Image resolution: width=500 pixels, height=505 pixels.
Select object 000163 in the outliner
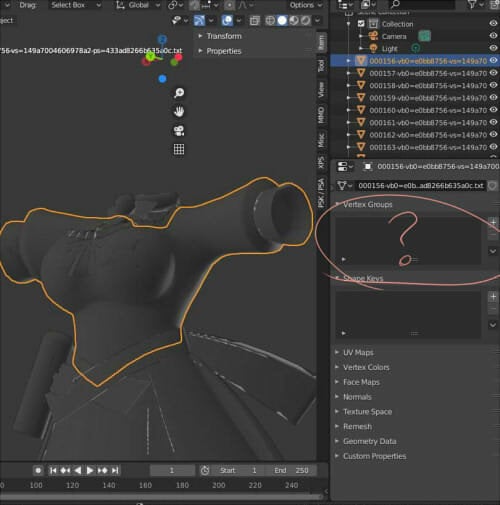point(428,147)
